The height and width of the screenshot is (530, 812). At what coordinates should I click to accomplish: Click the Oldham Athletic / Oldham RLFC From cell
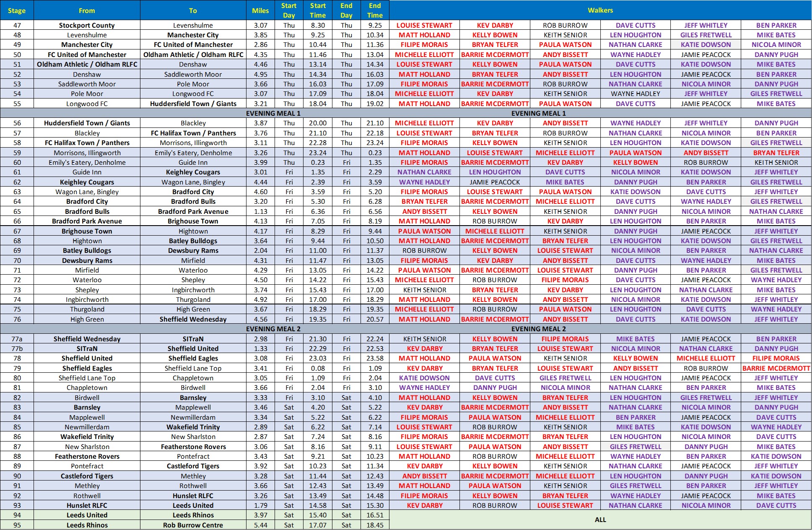87,64
